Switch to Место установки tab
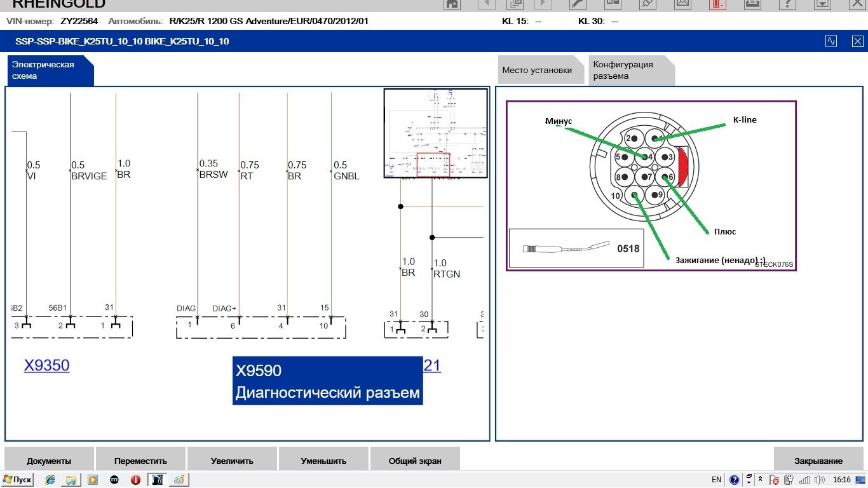868x488 pixels. (537, 71)
